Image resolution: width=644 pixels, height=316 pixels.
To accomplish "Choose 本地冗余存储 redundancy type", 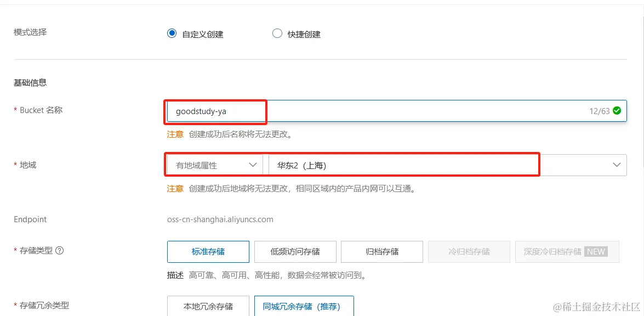I will pyautogui.click(x=208, y=306).
